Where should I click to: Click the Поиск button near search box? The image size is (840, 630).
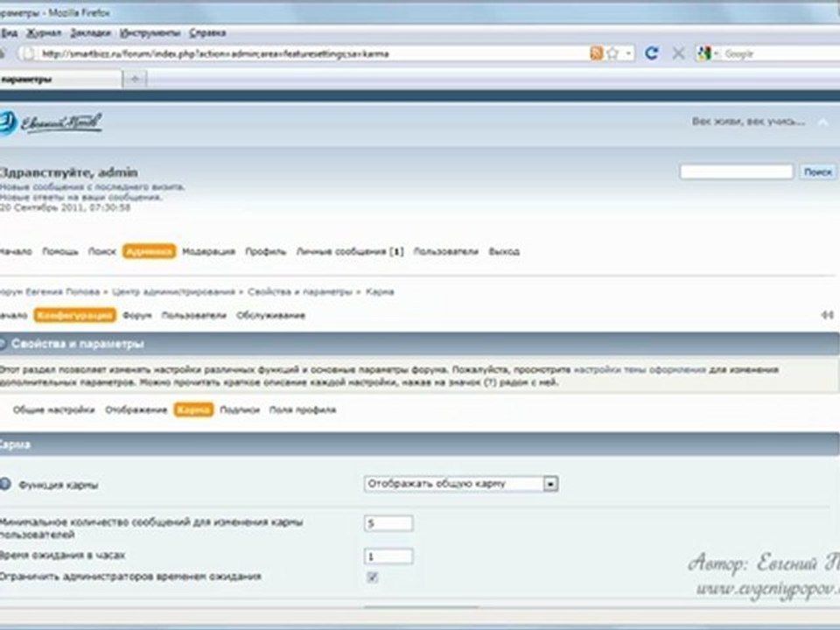pyautogui.click(x=817, y=172)
